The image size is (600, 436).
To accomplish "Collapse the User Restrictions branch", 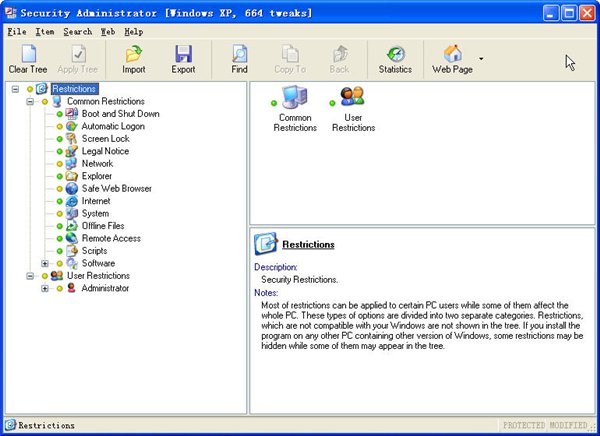I will coord(30,276).
